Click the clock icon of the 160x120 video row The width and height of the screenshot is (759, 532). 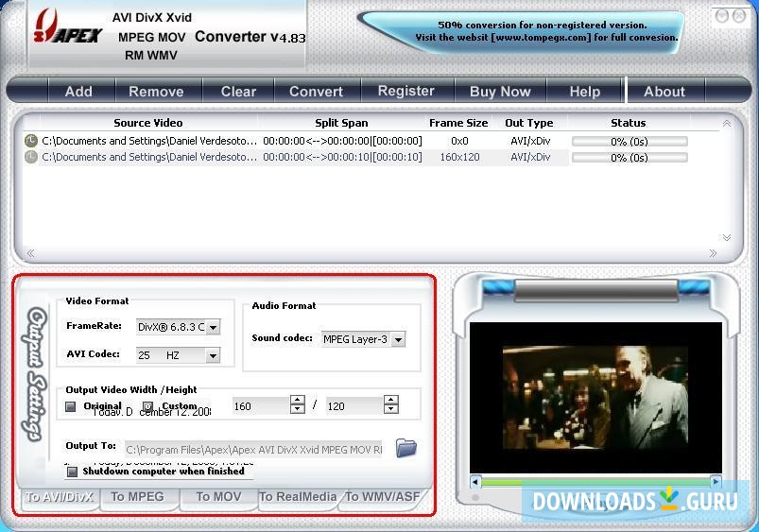tap(31, 157)
